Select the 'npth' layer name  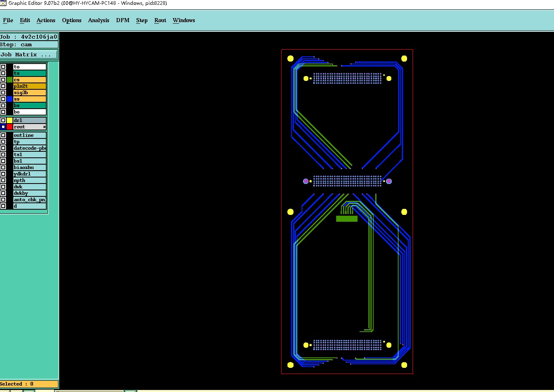click(30, 180)
